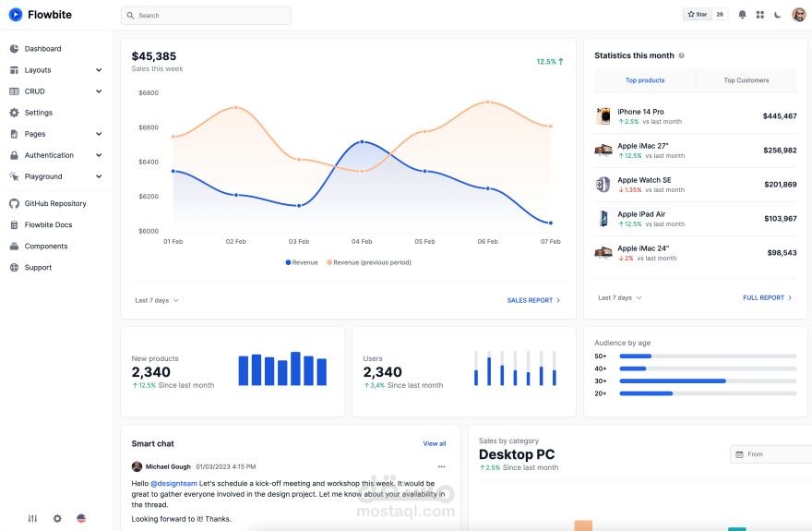Click the 20+ audience age bar

click(708, 393)
